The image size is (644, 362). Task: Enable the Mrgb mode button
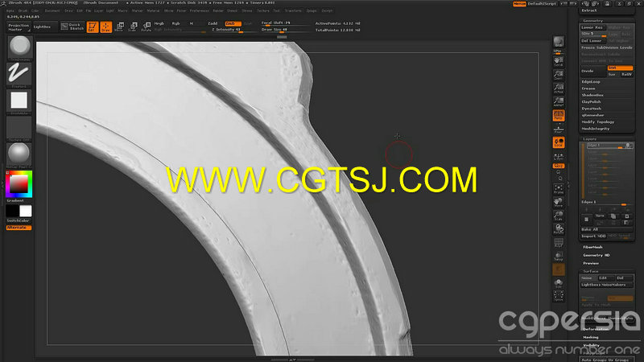159,23
